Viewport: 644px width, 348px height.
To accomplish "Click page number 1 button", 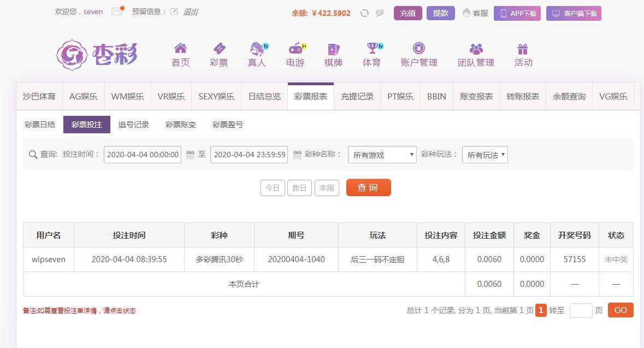I will [x=541, y=310].
